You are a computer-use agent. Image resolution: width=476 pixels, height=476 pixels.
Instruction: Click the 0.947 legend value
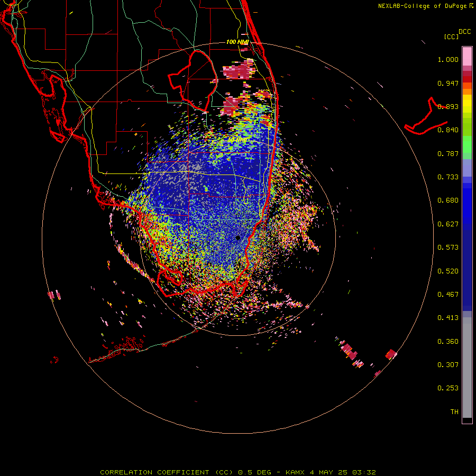[x=448, y=83]
